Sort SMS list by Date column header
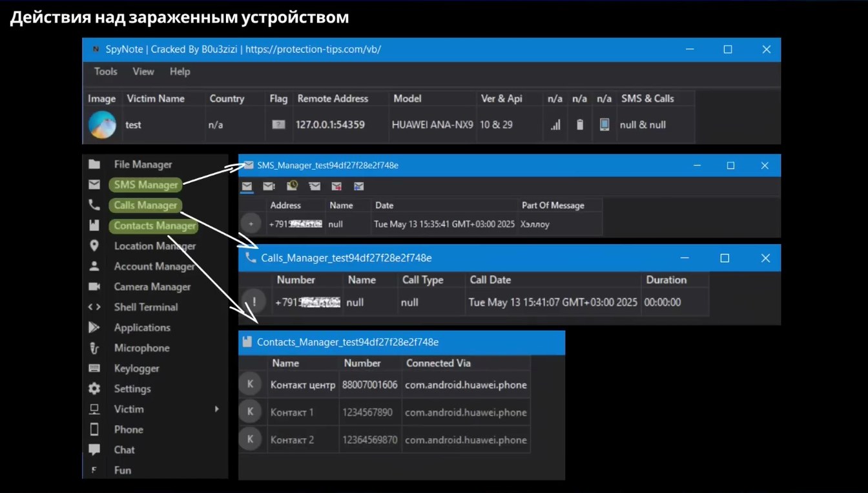This screenshot has height=493, width=868. tap(384, 205)
